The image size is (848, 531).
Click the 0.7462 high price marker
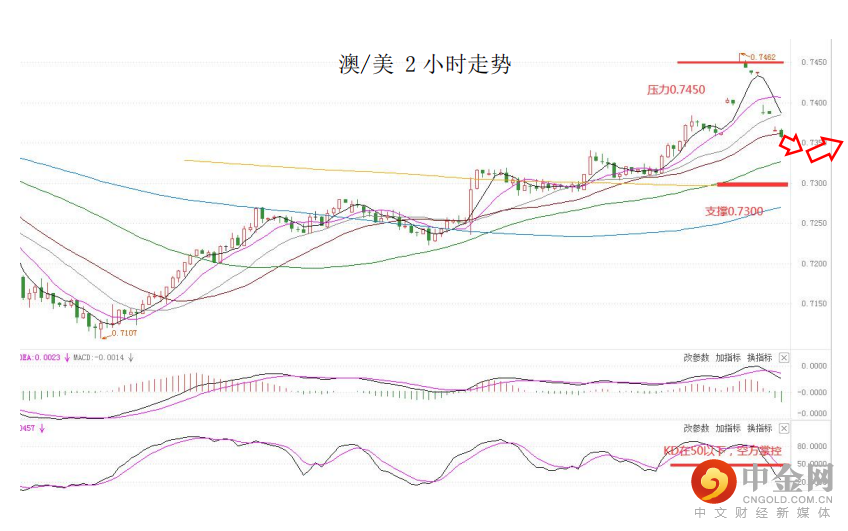763,57
